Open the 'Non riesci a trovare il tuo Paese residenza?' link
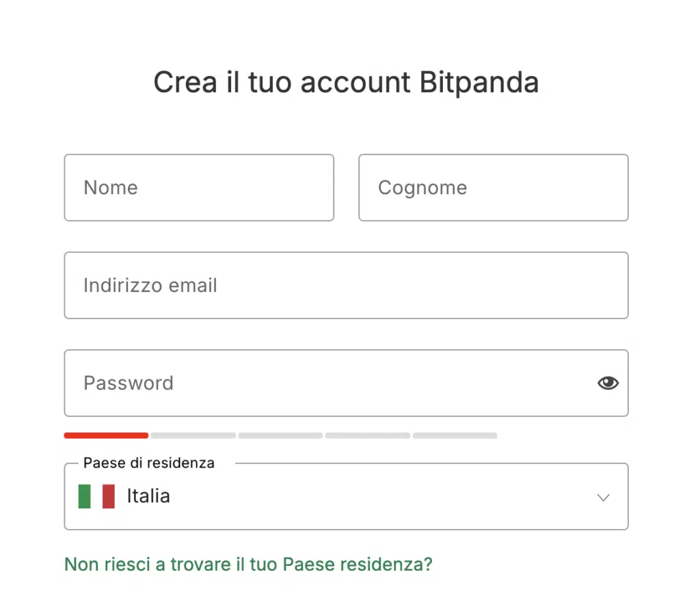 pos(248,565)
